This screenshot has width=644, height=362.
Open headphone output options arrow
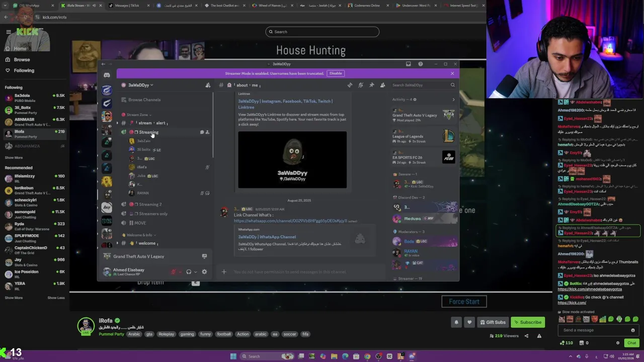195,272
